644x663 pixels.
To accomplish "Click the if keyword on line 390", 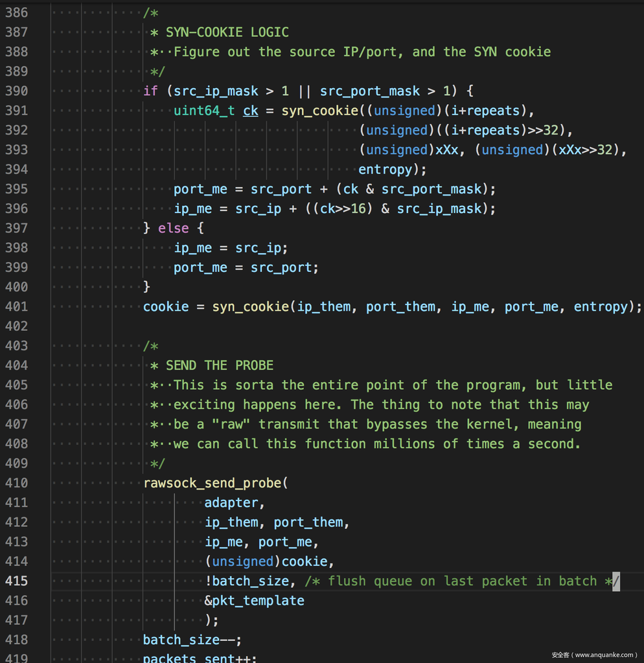I will click(x=150, y=91).
